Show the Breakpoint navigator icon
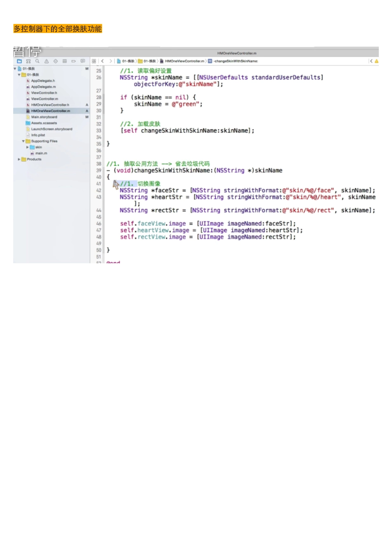Viewport: 392px width, 555px height. point(73,61)
